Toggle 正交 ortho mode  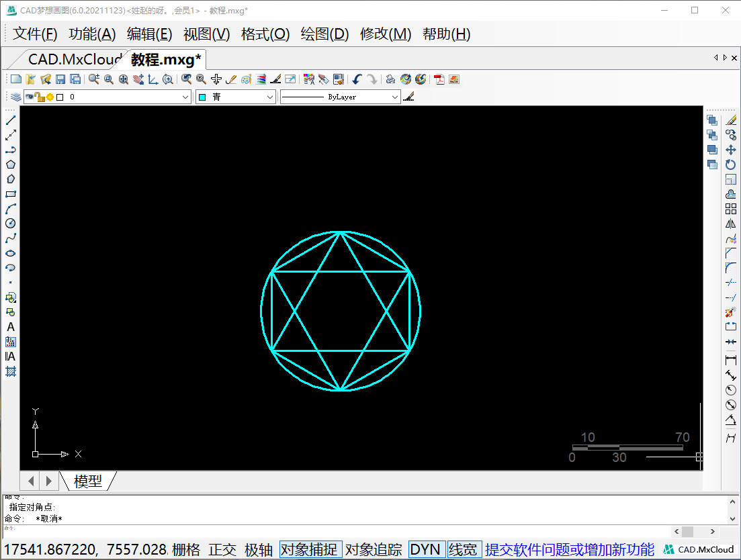click(x=222, y=550)
